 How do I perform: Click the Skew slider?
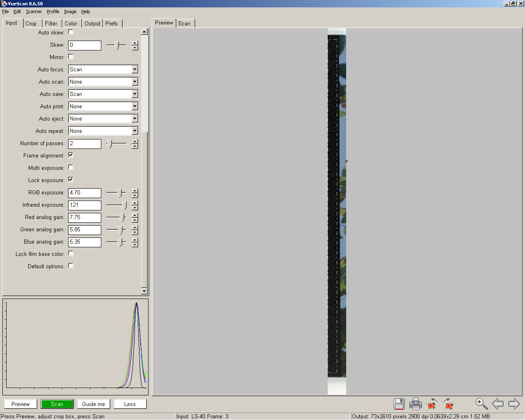click(x=116, y=45)
